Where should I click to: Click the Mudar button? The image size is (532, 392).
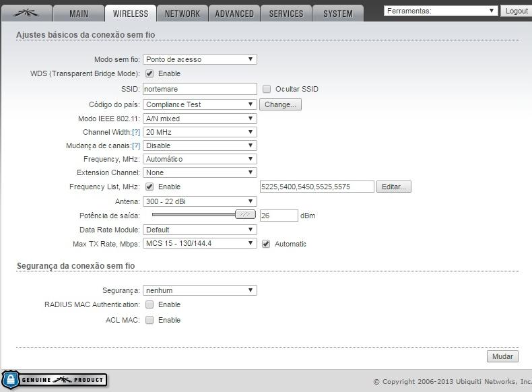click(x=502, y=356)
